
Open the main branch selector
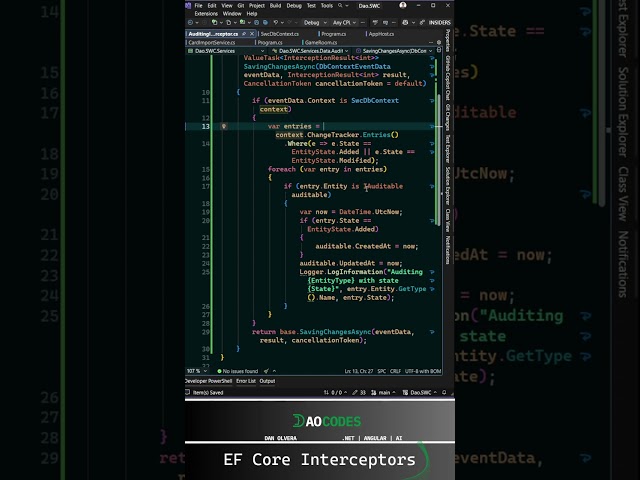click(383, 392)
